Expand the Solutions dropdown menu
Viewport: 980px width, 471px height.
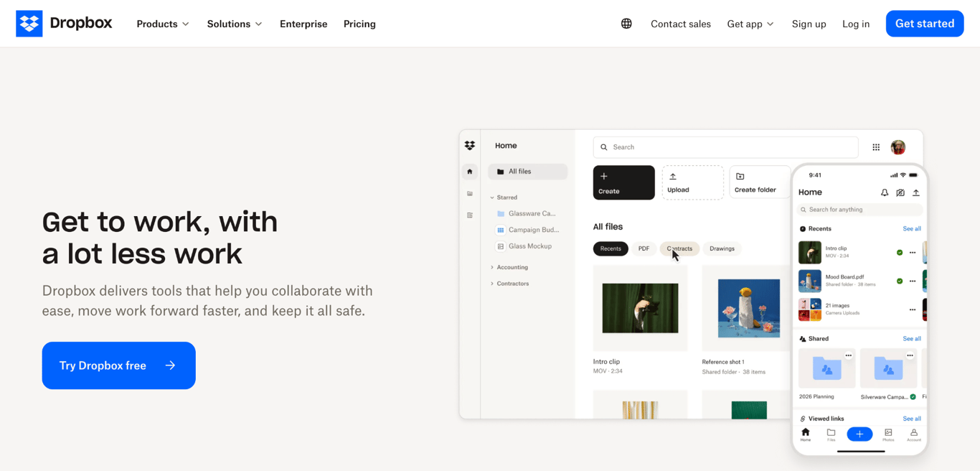pyautogui.click(x=235, y=24)
